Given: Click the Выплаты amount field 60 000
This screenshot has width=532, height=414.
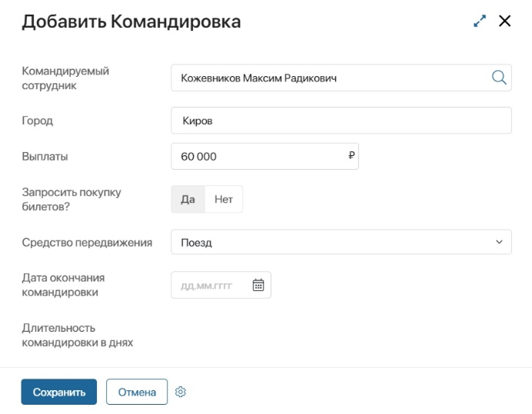Looking at the screenshot, I should [258, 156].
